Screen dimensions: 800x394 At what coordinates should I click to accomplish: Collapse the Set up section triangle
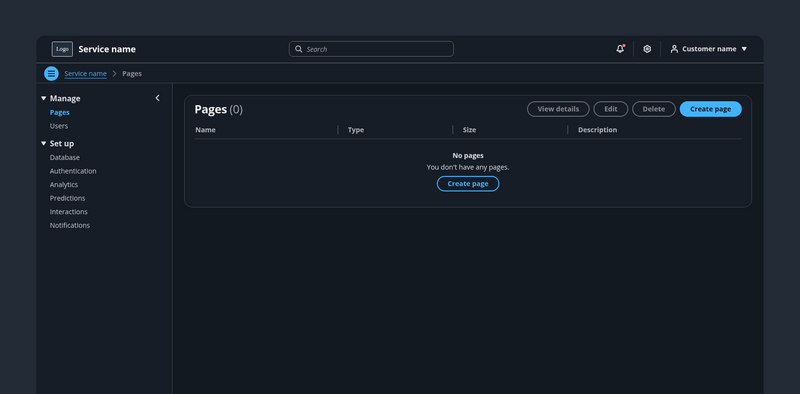pyautogui.click(x=43, y=143)
